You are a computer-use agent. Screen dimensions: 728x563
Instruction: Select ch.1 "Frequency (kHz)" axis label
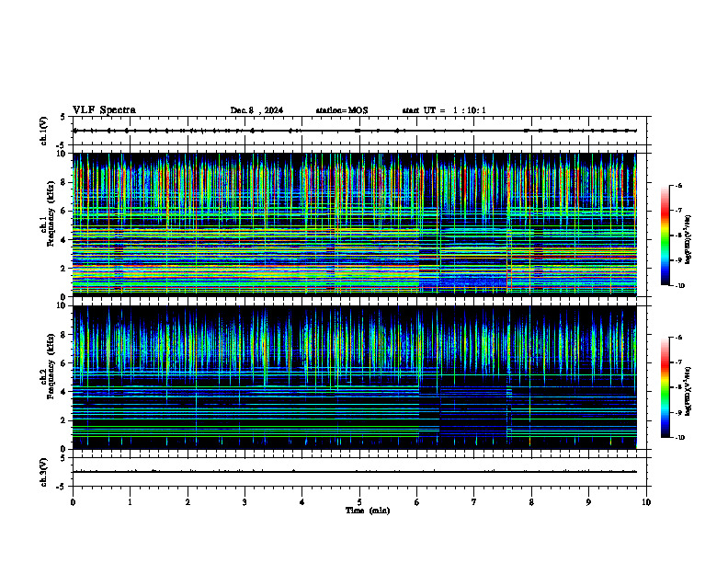(51, 214)
